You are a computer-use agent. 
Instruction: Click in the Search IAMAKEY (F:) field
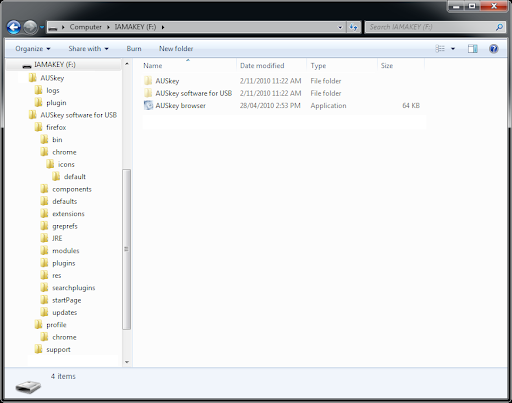[x=431, y=27]
